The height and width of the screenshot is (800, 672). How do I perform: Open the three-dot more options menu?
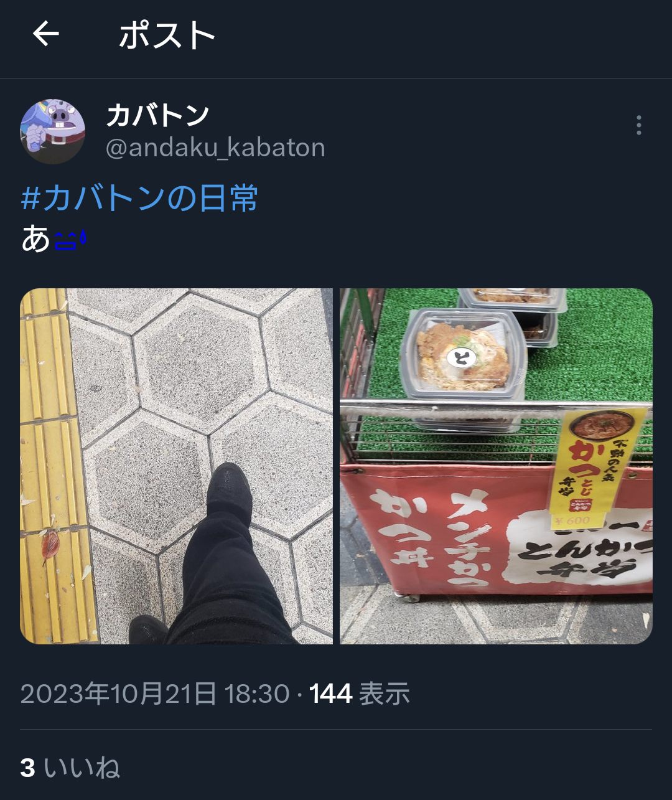click(639, 125)
